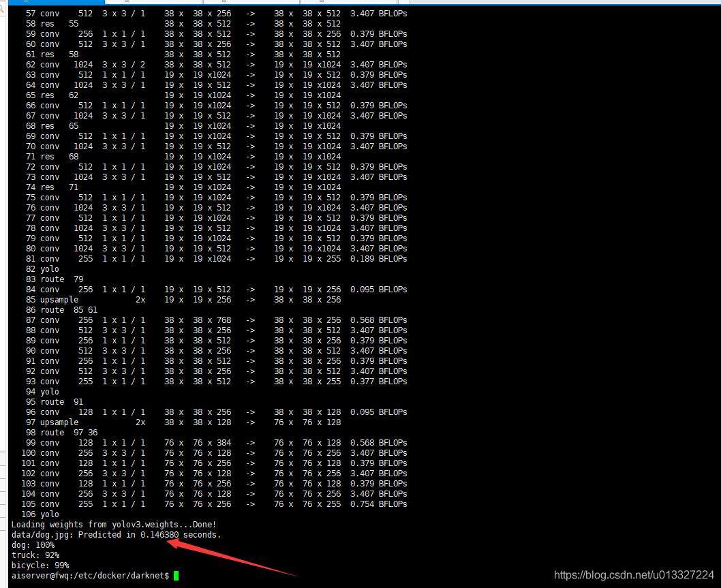Click the 'truck: 92%' result line
This screenshot has height=588, width=721.
35,555
